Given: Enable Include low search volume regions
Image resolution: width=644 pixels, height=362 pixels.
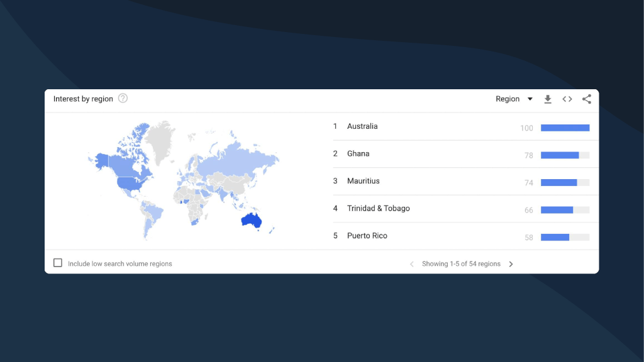Looking at the screenshot, I should coord(58,263).
